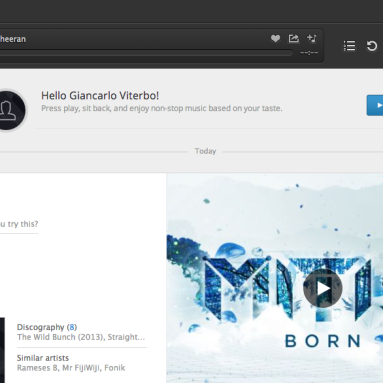The image size is (383, 383).
Task: Open Discography (8) link
Action: point(47,327)
